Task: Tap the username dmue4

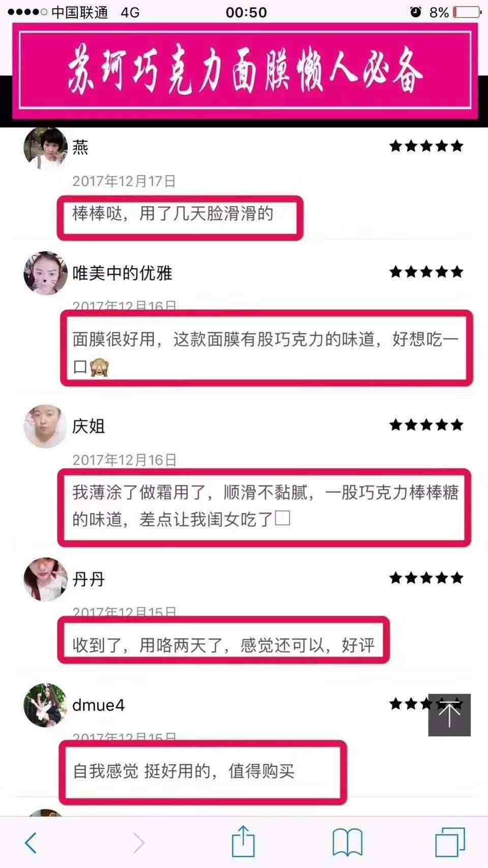Action: point(99,705)
